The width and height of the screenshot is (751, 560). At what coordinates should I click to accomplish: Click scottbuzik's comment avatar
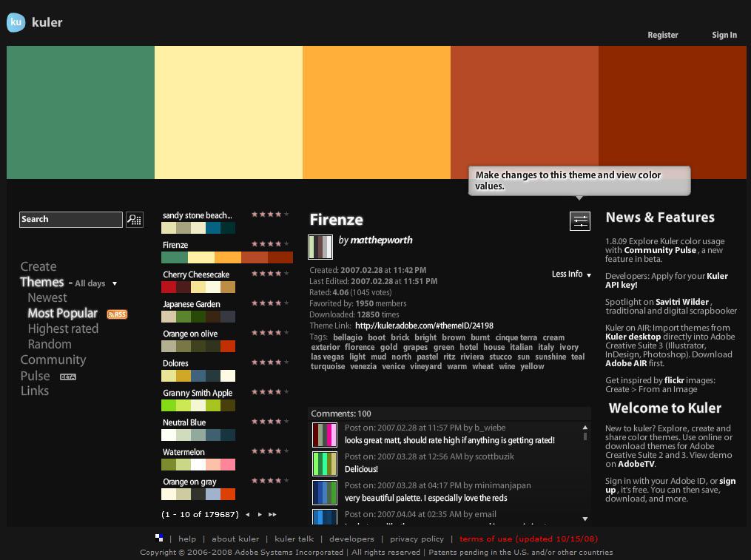tap(325, 464)
